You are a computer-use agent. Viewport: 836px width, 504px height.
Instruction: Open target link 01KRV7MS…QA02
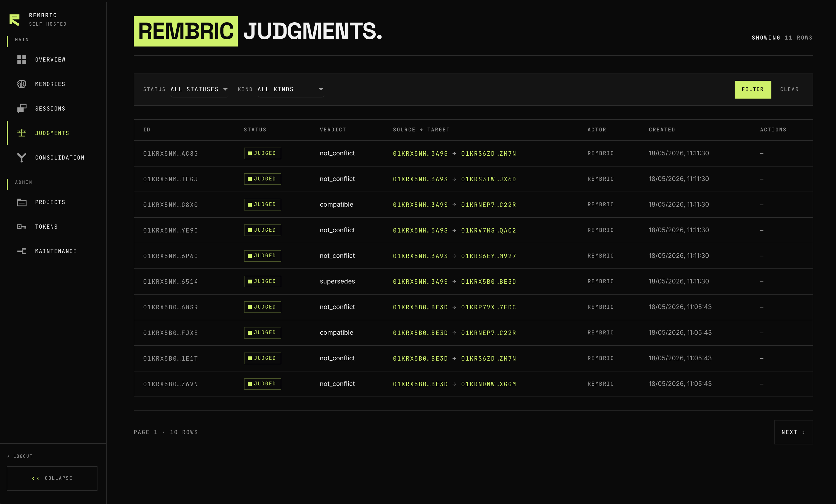pos(488,230)
